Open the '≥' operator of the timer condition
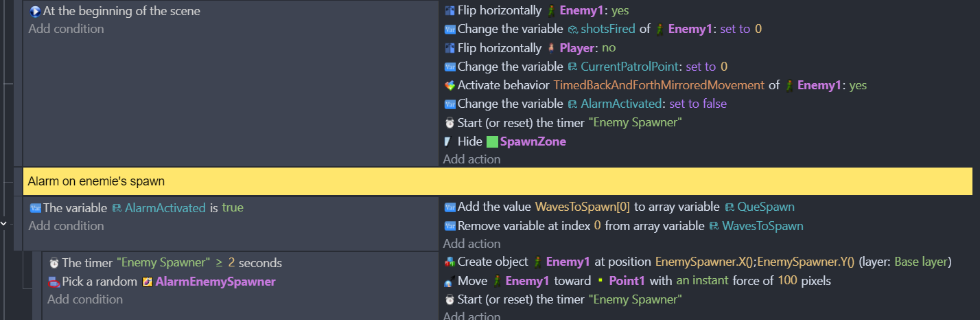This screenshot has width=980, height=320. click(220, 263)
